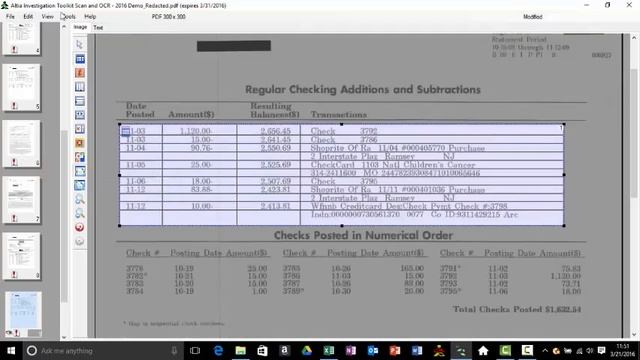Viewport: 640px width, 360px height.
Task: Click the 'Checks Posted in Numerical Order' heading
Action: (x=363, y=236)
